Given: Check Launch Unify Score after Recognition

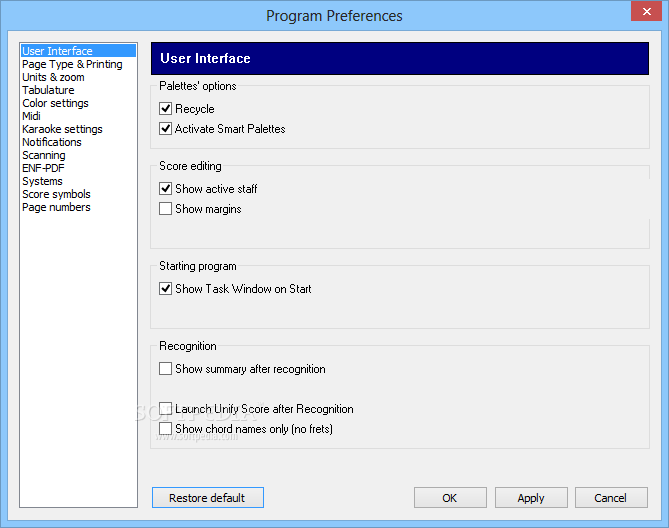Looking at the screenshot, I should (166, 409).
